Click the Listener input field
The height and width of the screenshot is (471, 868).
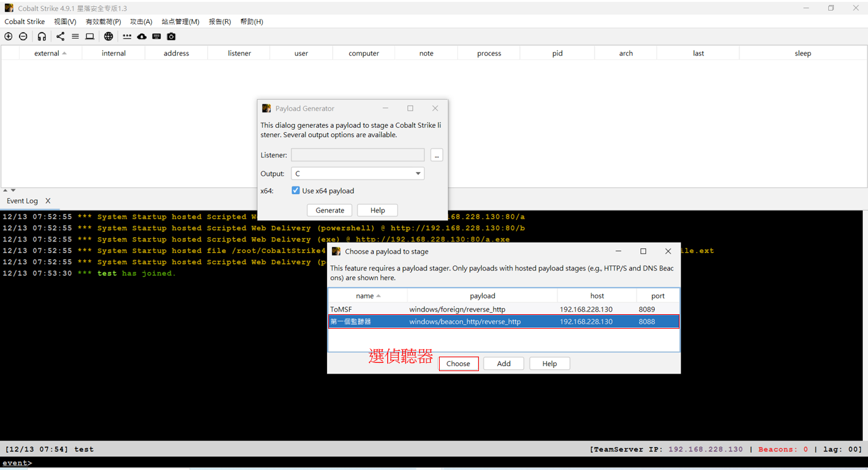tap(357, 155)
